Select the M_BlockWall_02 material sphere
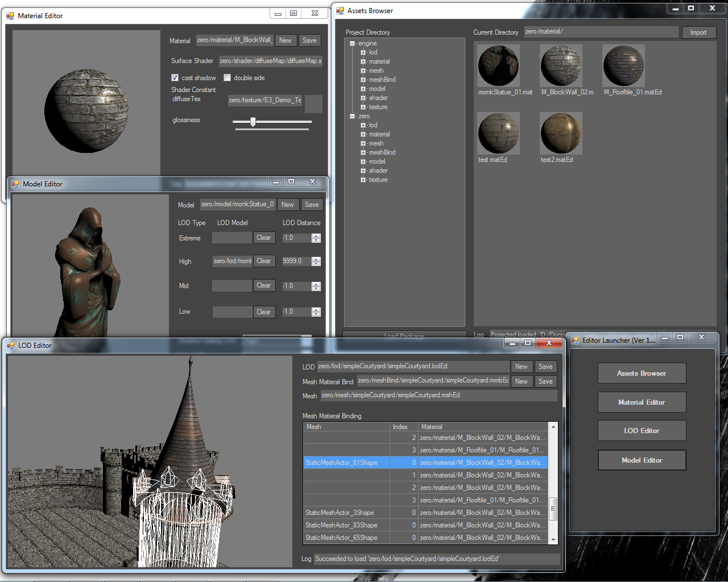The height and width of the screenshot is (582, 728). (x=561, y=66)
